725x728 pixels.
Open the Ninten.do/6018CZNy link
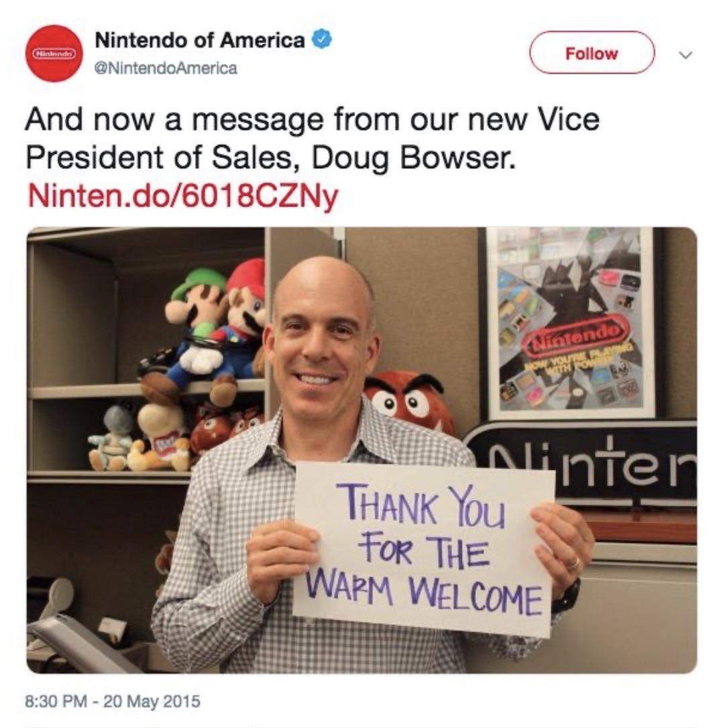pyautogui.click(x=182, y=196)
